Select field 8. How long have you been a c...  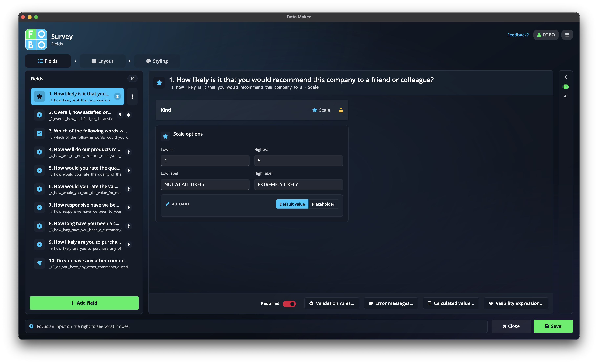coord(84,226)
